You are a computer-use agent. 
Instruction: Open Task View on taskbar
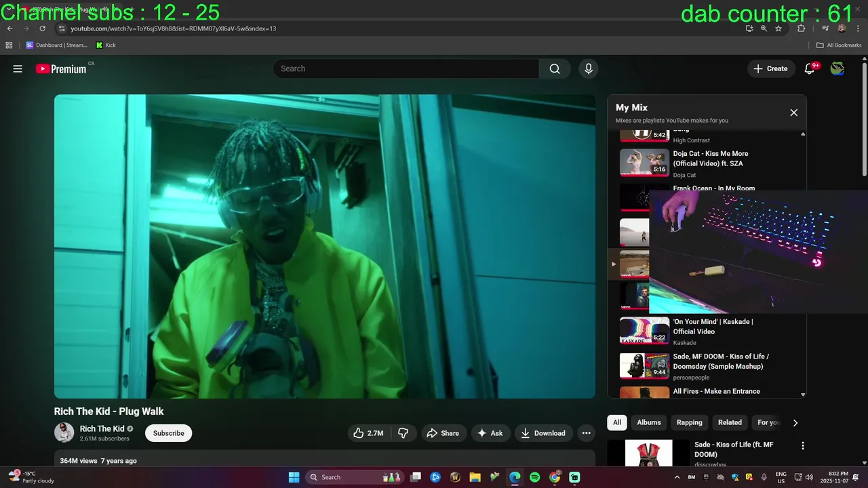[x=416, y=477]
